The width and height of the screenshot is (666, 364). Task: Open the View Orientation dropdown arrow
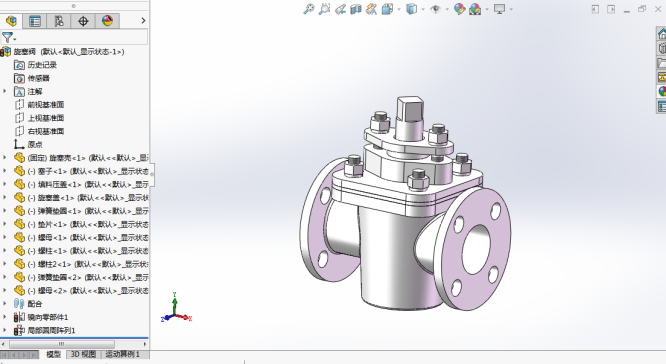(x=398, y=9)
